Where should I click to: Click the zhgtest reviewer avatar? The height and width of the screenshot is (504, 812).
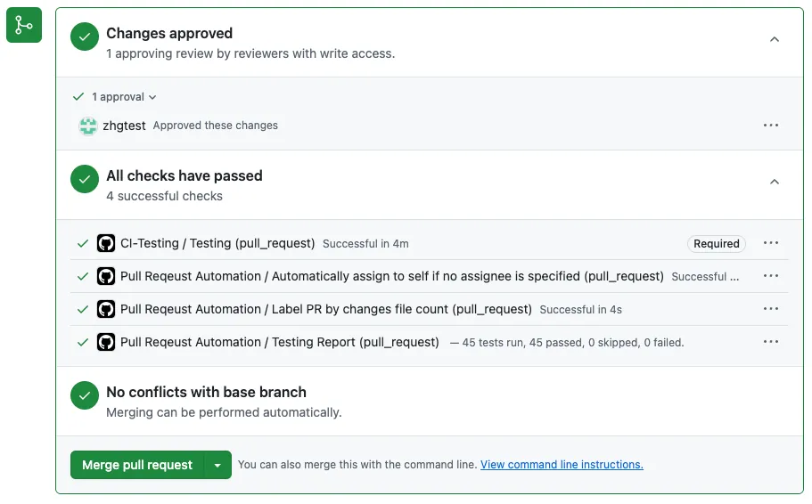click(x=87, y=126)
